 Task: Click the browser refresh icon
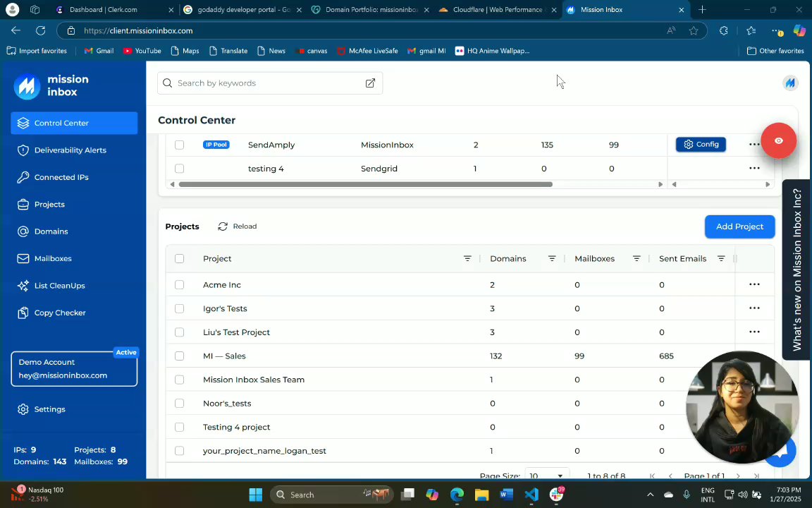40,30
